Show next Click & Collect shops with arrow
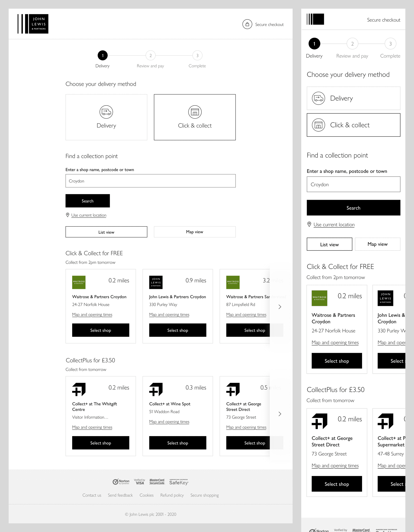 tap(280, 307)
